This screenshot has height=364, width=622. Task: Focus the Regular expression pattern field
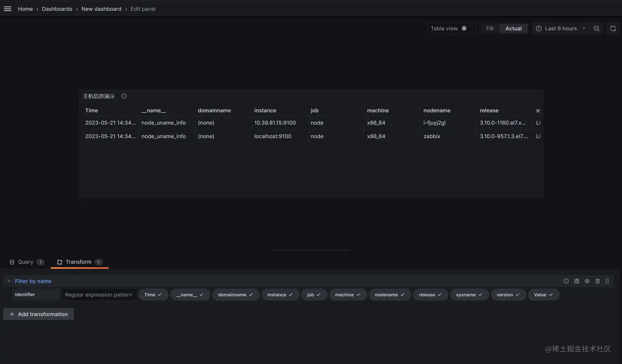coord(99,295)
